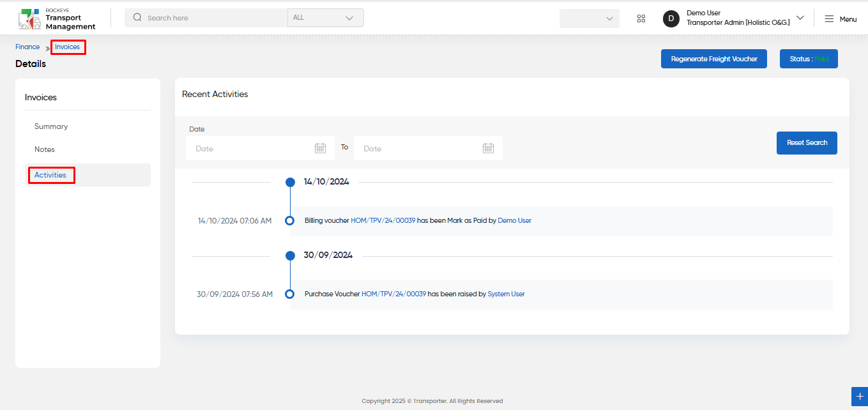Viewport: 868px width, 410px height.
Task: Open the apps grid icon
Action: click(x=641, y=19)
